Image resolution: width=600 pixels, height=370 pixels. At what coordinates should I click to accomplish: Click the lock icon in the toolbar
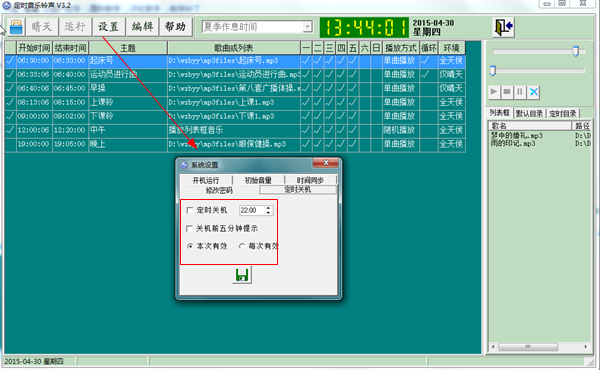pos(16,27)
